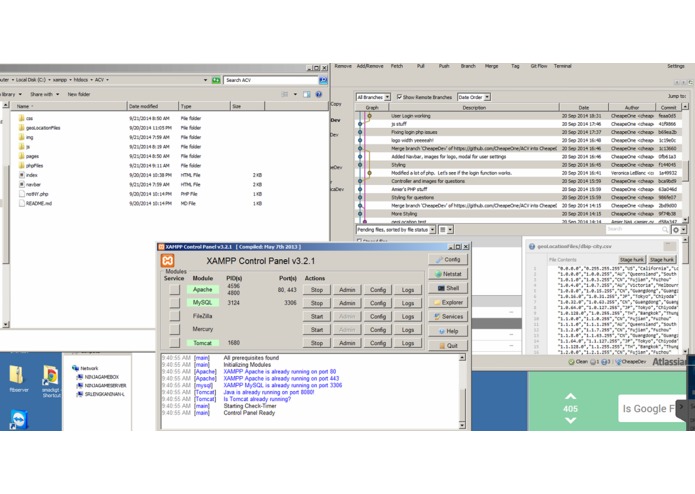Click the change view icon in Explorer toolbar
Image resolution: width=695 pixels, height=494 pixels.
click(x=285, y=94)
